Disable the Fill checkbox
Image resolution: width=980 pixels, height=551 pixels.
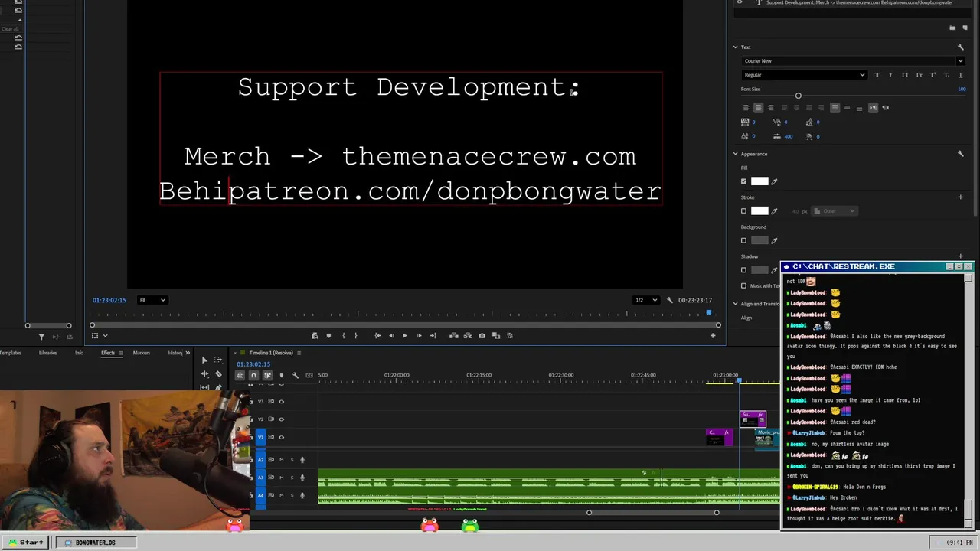coord(743,181)
